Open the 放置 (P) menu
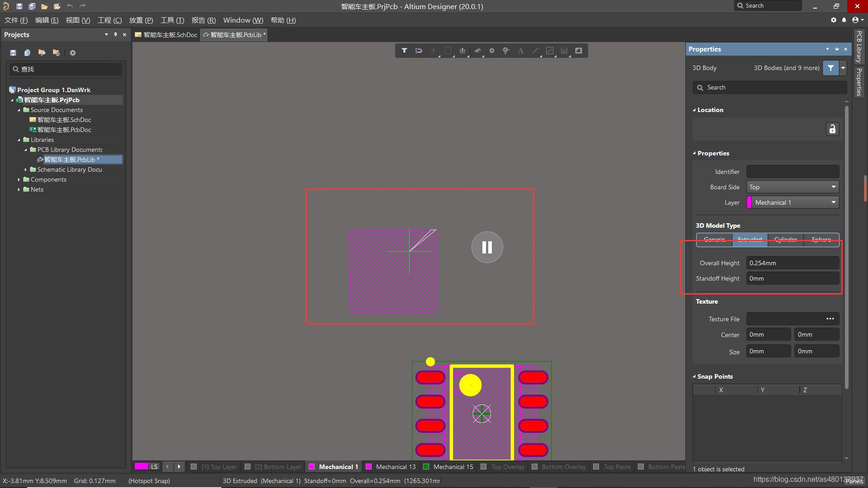Screen dimensions: 868x488 [141, 20]
